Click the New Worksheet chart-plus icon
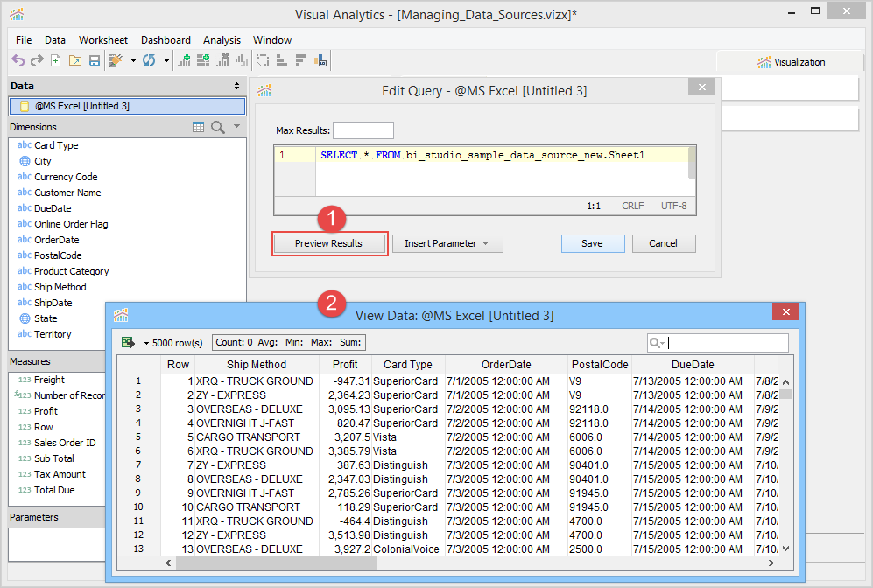The height and width of the screenshot is (588, 873). tap(184, 60)
